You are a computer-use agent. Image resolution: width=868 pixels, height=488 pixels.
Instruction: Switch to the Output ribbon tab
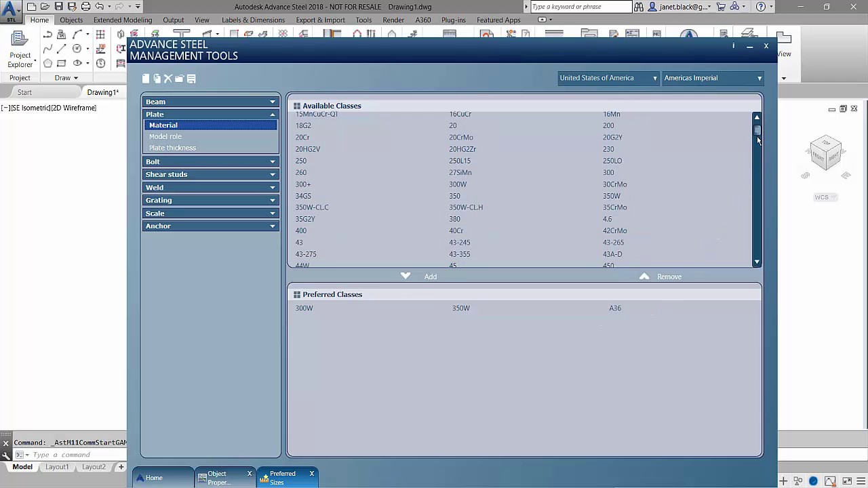coord(174,20)
